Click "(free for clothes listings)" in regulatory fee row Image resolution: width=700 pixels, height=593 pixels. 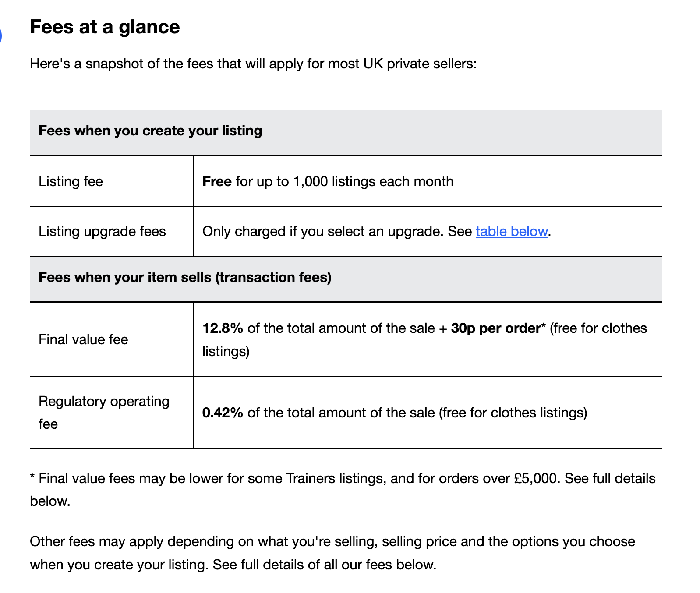tap(513, 413)
